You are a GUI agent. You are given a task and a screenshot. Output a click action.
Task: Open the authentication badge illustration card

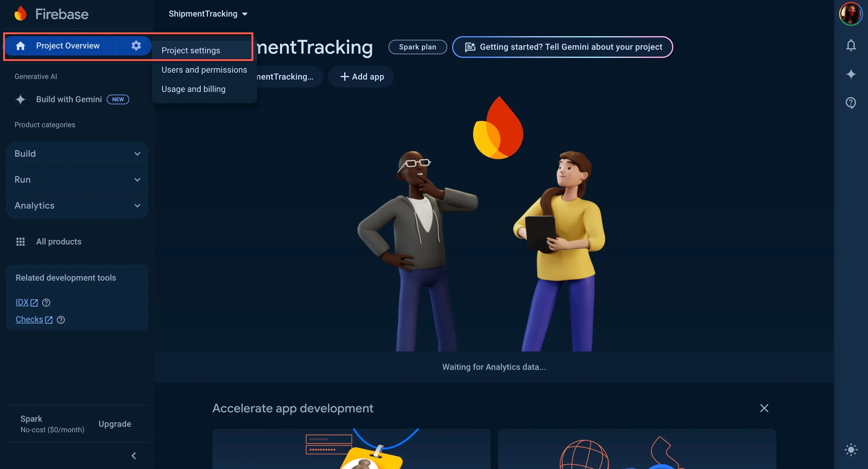tap(351, 449)
